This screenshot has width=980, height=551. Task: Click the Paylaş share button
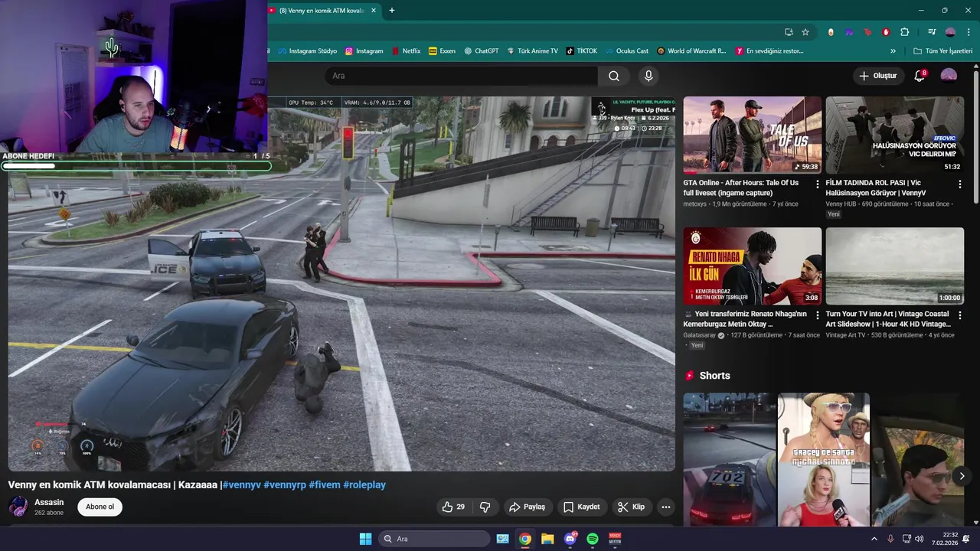pos(528,507)
